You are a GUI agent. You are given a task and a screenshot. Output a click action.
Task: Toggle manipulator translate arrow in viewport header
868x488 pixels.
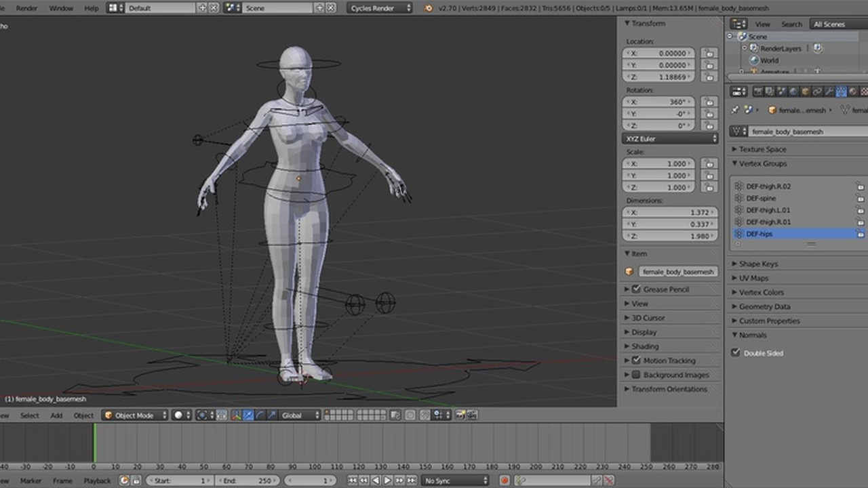(x=248, y=415)
